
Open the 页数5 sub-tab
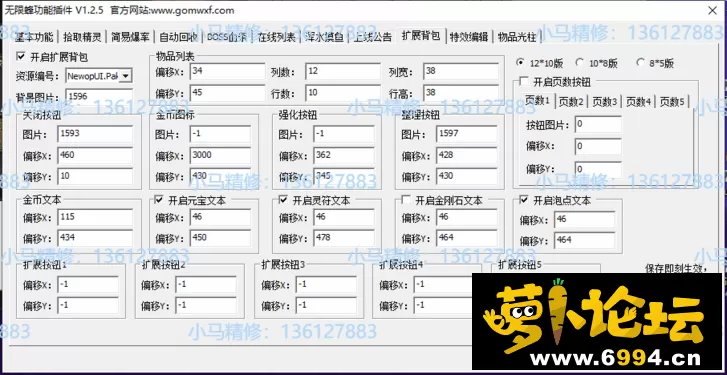[672, 101]
